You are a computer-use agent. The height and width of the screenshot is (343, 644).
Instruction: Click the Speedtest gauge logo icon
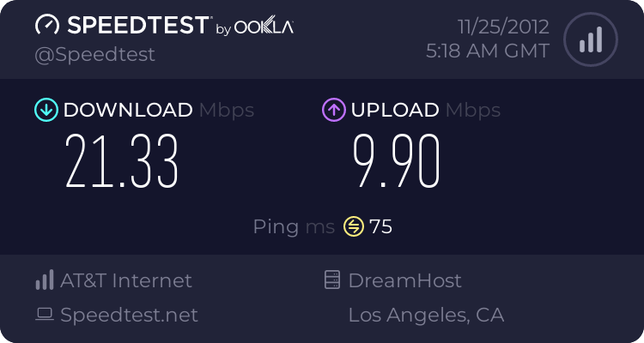tap(47, 25)
